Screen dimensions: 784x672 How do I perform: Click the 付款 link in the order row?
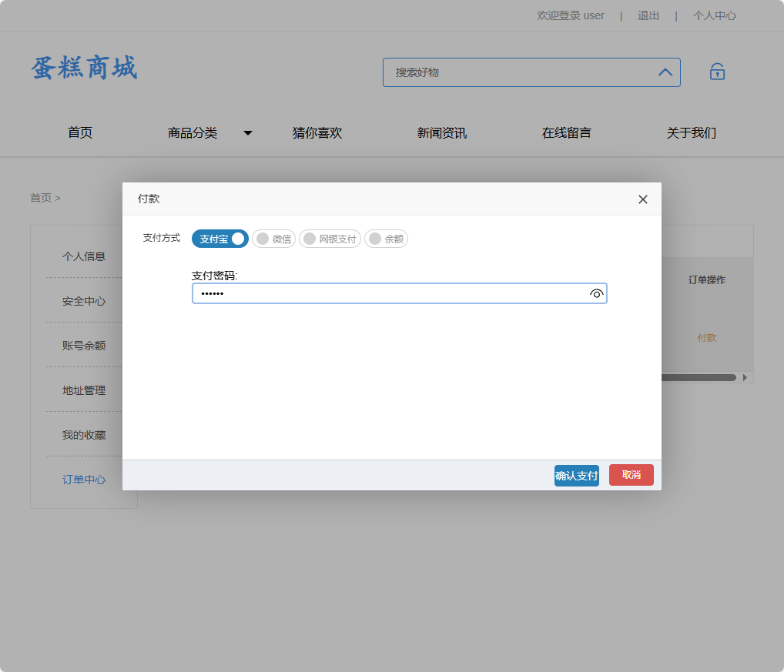pyautogui.click(x=706, y=337)
